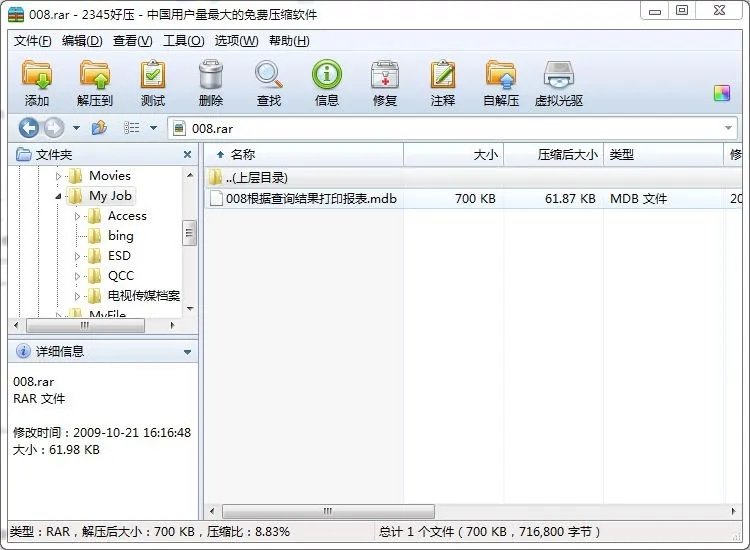Sort by 名称 column header
The width and height of the screenshot is (750, 550).
pos(304,154)
